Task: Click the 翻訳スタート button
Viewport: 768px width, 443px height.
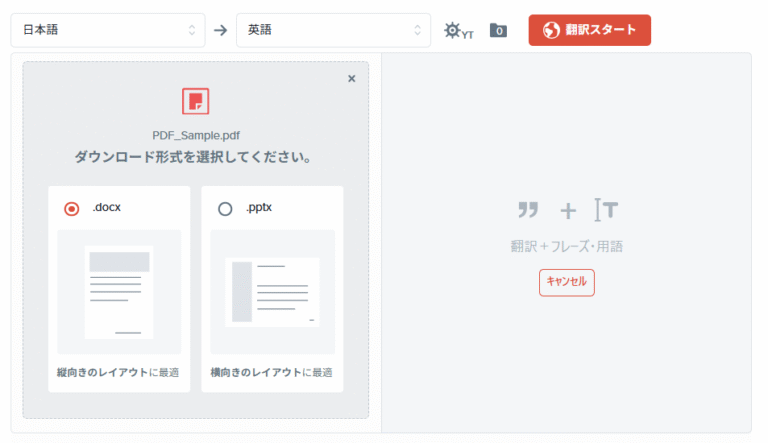Action: coord(590,30)
